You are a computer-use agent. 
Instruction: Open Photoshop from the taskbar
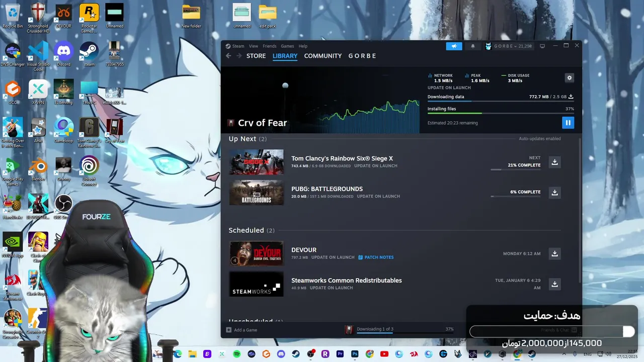tap(355, 354)
